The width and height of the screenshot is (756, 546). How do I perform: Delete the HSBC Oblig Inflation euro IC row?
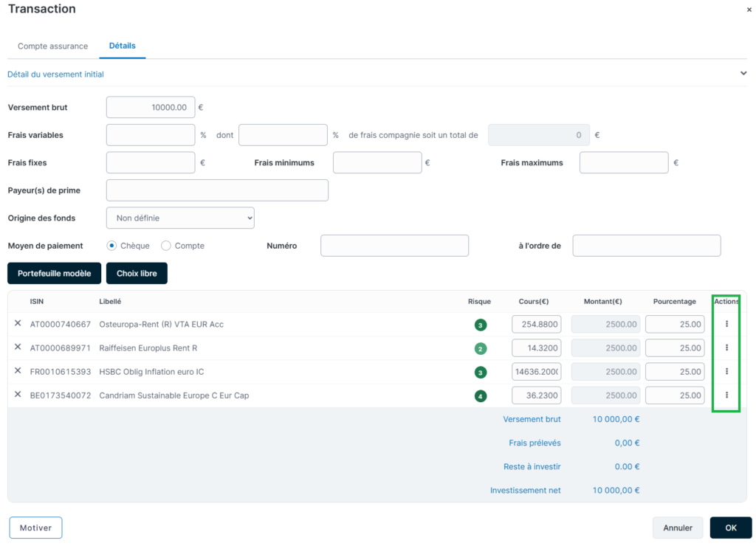tap(18, 370)
